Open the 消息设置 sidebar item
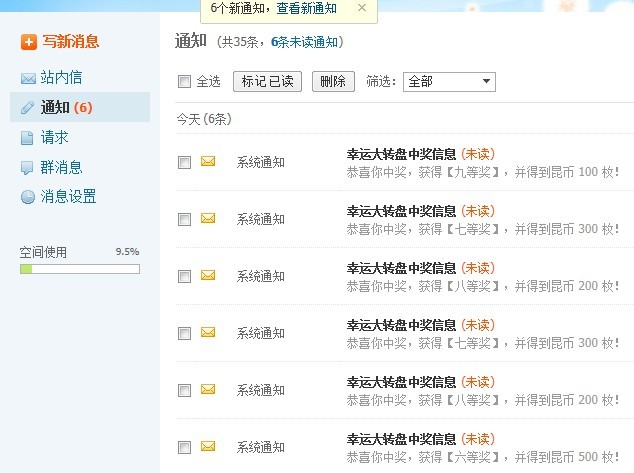The width and height of the screenshot is (634, 473). [x=68, y=197]
